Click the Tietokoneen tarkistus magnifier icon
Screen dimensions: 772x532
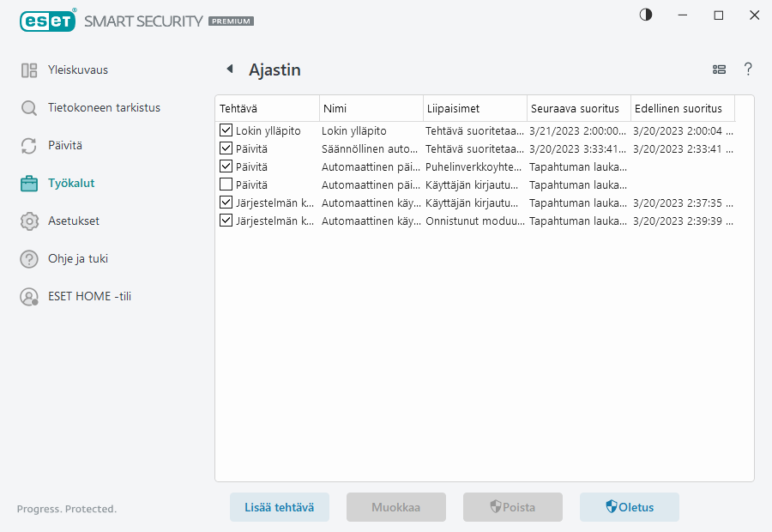(29, 108)
